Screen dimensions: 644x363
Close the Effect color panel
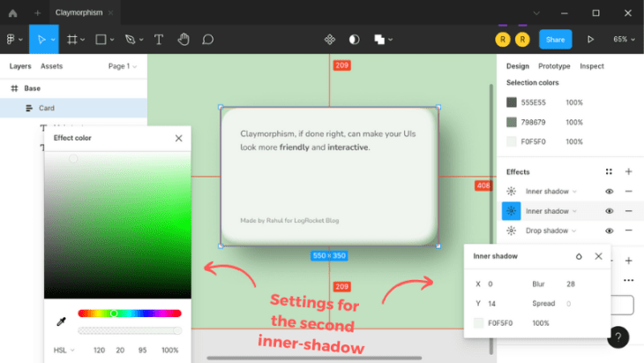pyautogui.click(x=179, y=138)
